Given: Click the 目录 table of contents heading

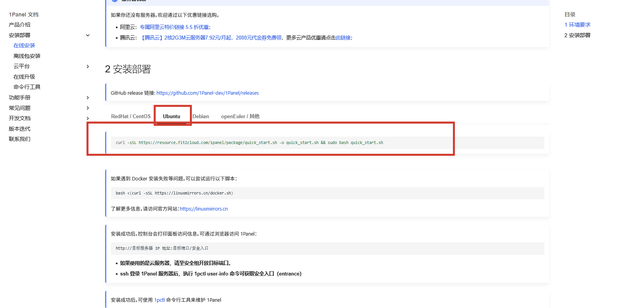Looking at the screenshot, I should pos(570,14).
